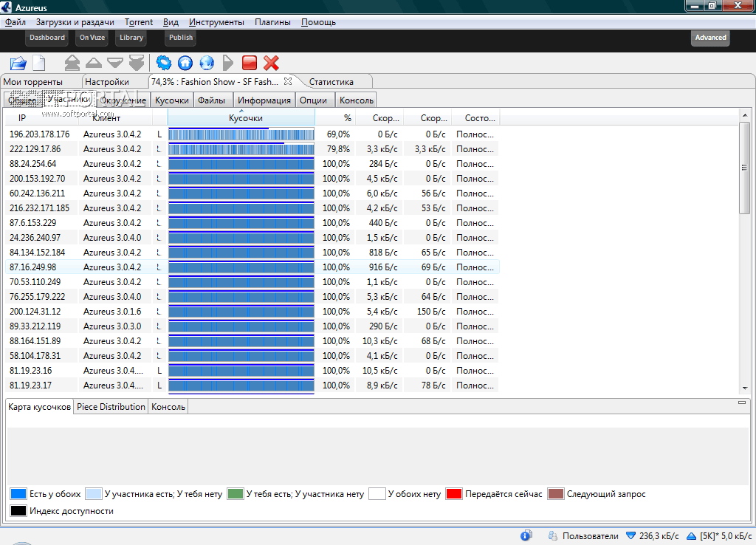Open the Инструменты menu

point(216,22)
